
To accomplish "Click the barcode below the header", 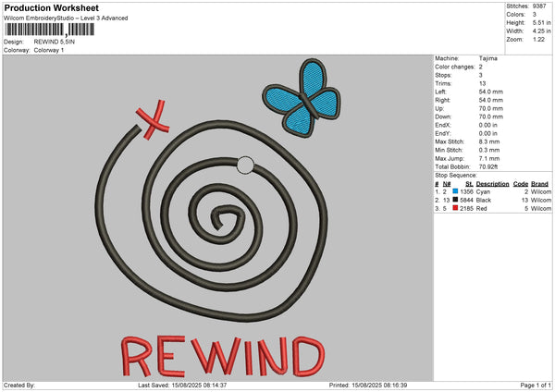I will [x=41, y=31].
